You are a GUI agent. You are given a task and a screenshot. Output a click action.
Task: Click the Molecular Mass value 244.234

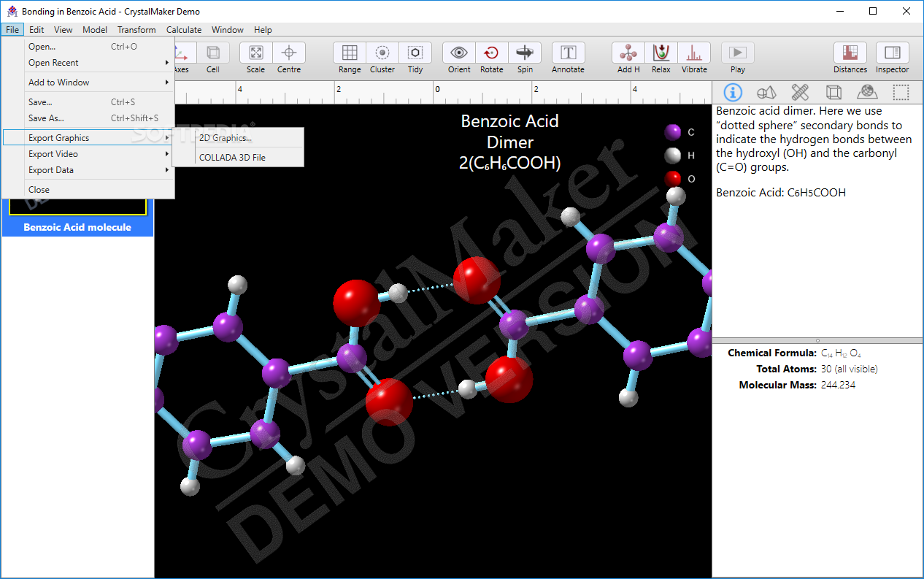(x=838, y=386)
